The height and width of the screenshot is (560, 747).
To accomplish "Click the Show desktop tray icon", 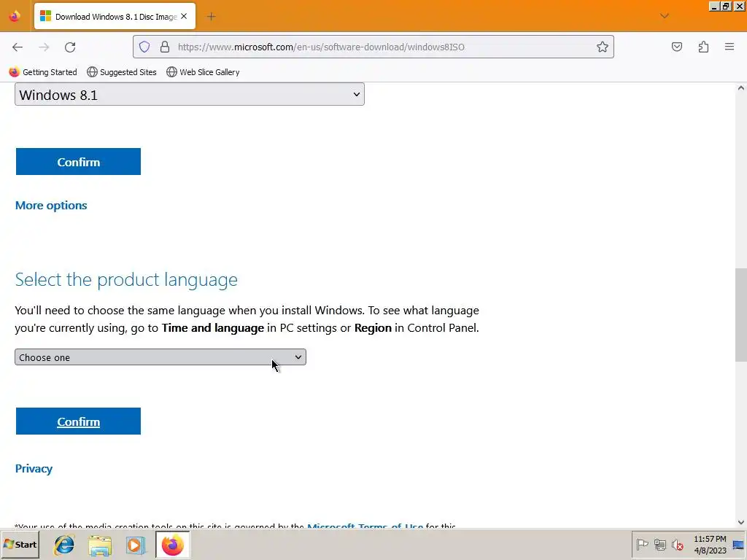I will pyautogui.click(x=738, y=545).
